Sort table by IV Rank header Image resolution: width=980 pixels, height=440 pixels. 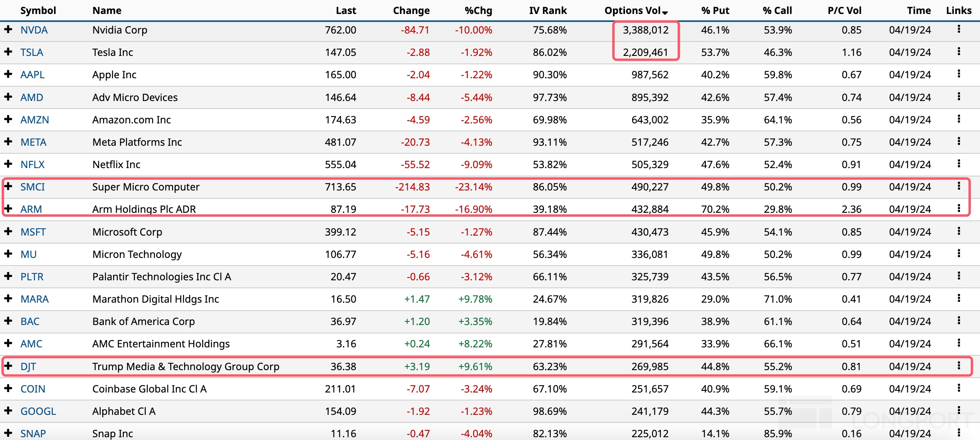point(548,11)
